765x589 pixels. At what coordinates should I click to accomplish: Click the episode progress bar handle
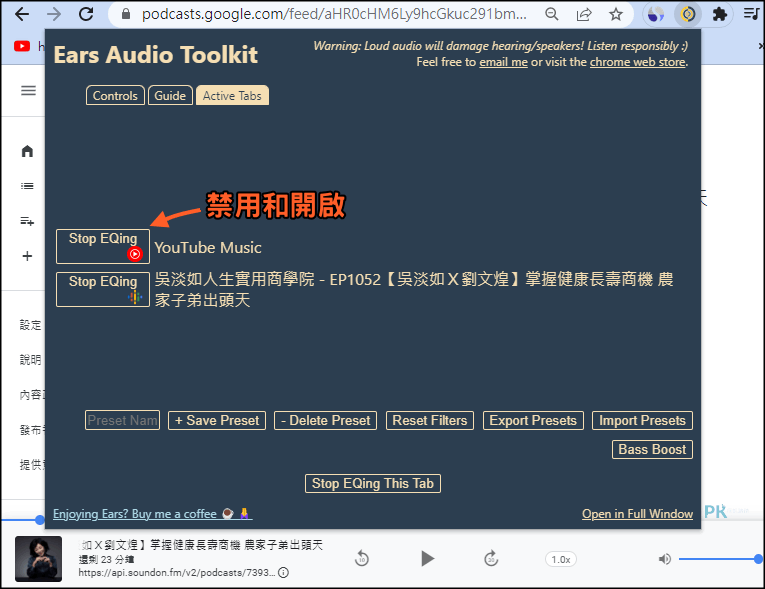point(40,520)
